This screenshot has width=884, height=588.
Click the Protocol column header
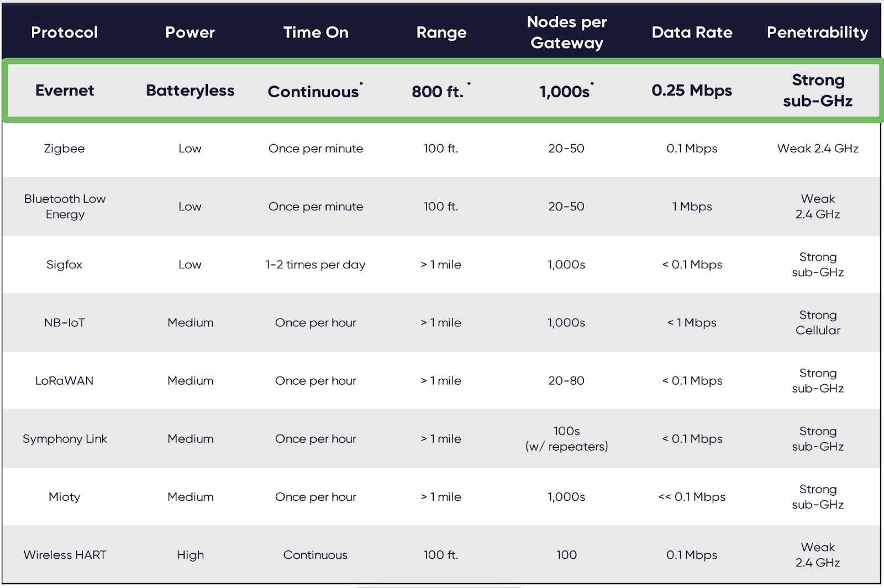(65, 33)
